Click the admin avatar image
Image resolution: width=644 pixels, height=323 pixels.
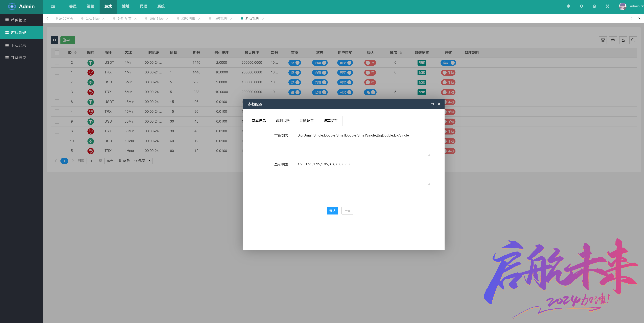coord(623,6)
